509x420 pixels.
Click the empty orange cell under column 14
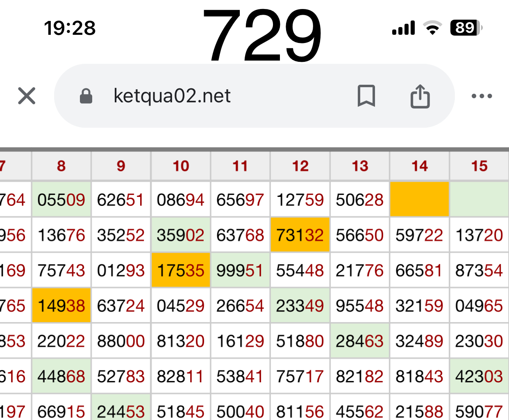point(420,199)
